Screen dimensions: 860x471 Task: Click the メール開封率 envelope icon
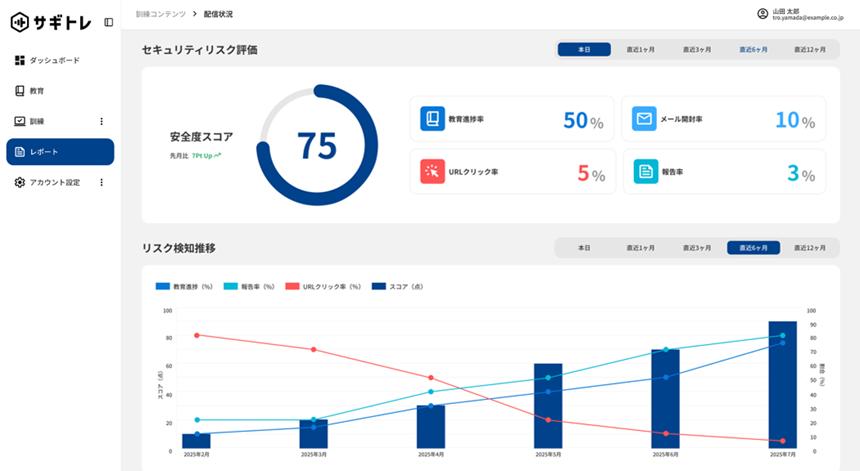click(x=644, y=119)
